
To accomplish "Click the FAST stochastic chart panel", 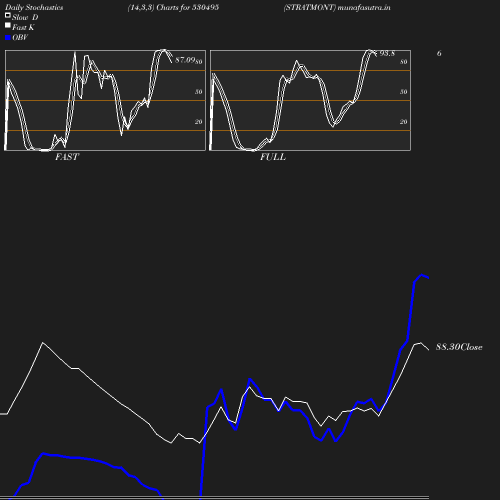I will click(x=105, y=100).
